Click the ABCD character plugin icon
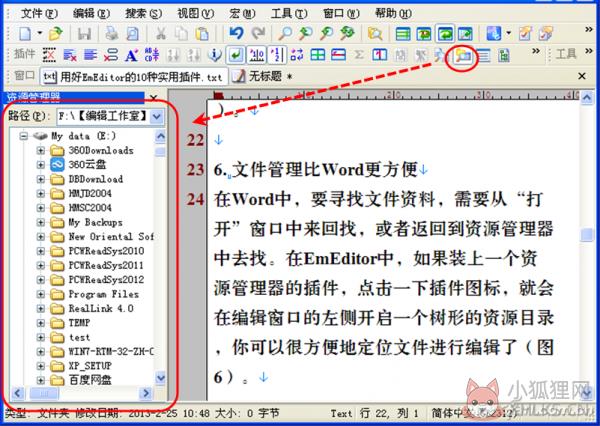This screenshot has width=600, height=426. 152,55
